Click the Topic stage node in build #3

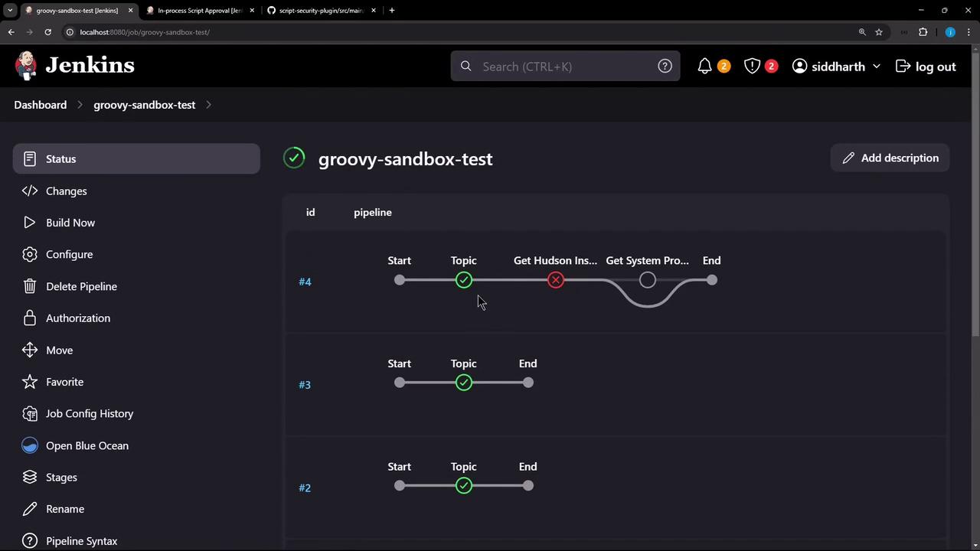pyautogui.click(x=463, y=383)
